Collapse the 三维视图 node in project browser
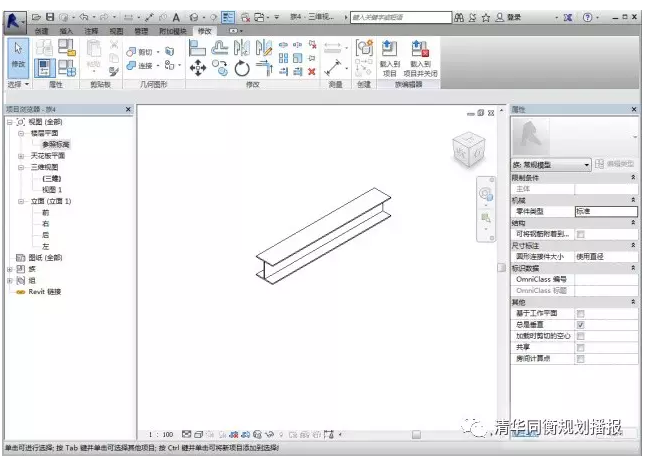Image resolution: width=648 pixels, height=459 pixels. pos(21,167)
